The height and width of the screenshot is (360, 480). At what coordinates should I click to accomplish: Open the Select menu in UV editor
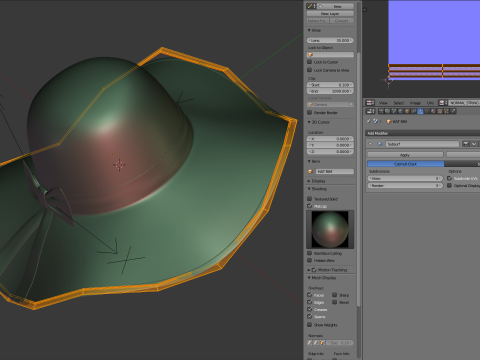[x=399, y=103]
